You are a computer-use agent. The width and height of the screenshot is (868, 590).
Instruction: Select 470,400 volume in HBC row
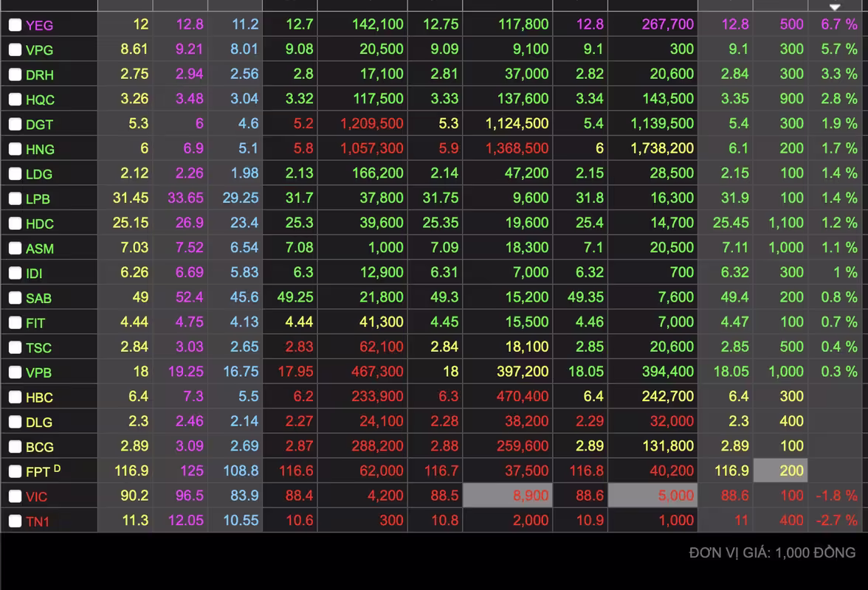523,397
